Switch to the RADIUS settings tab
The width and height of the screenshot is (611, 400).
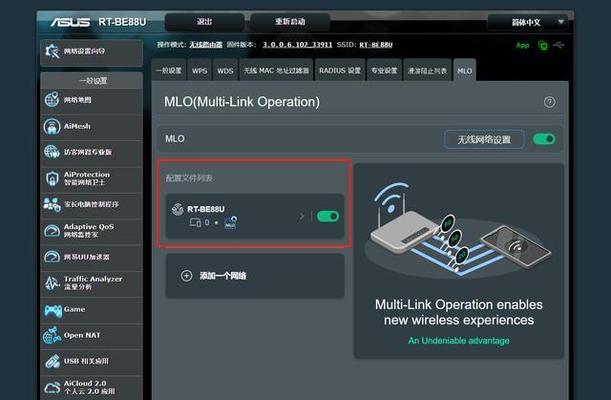tap(340, 70)
